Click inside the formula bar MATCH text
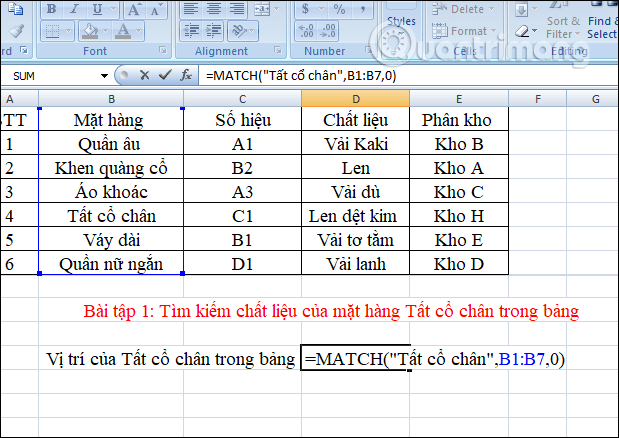 (301, 75)
